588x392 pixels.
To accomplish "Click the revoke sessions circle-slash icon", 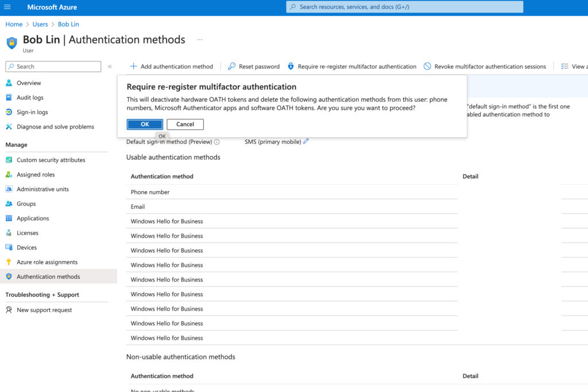I will (x=427, y=67).
